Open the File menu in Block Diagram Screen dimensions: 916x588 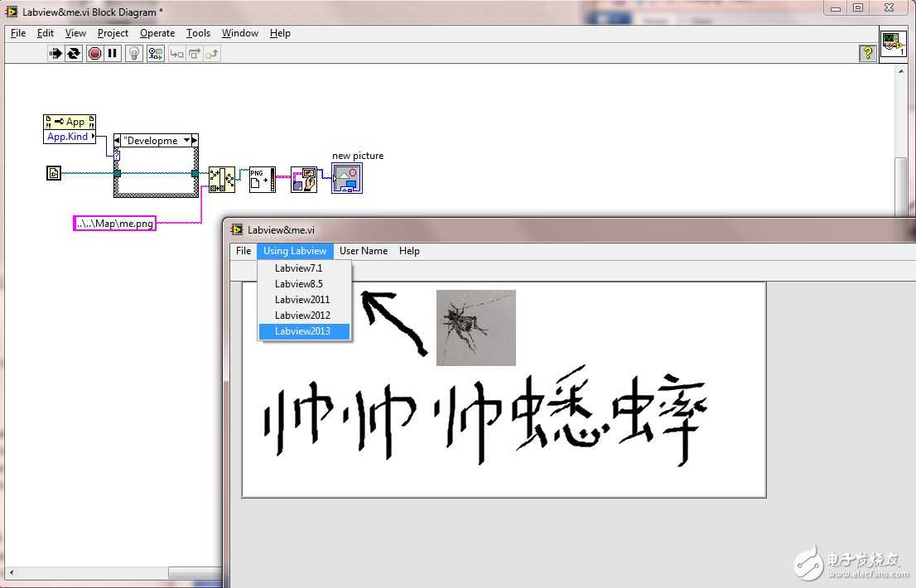(18, 33)
